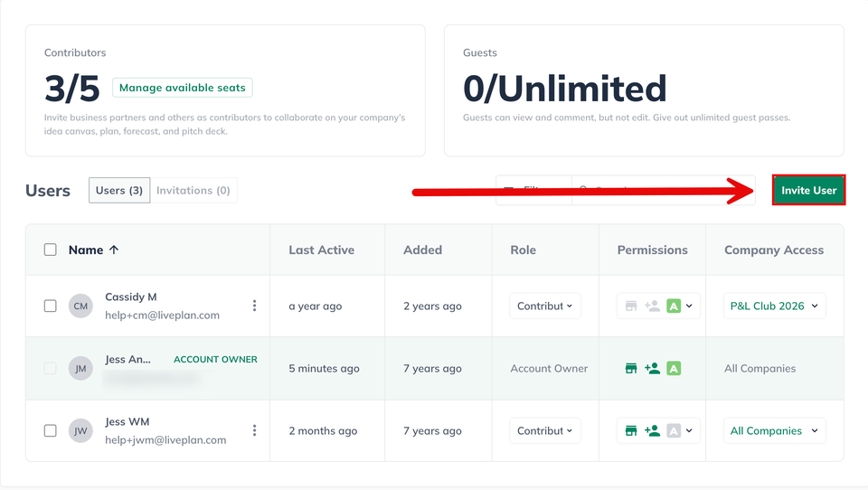
Task: Click the Name column sort arrow
Action: click(x=114, y=250)
